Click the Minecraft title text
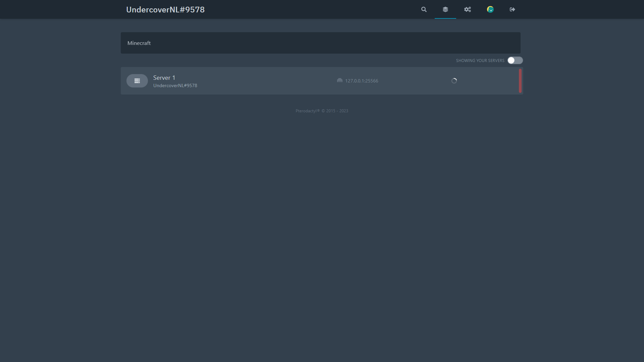 coord(139,43)
